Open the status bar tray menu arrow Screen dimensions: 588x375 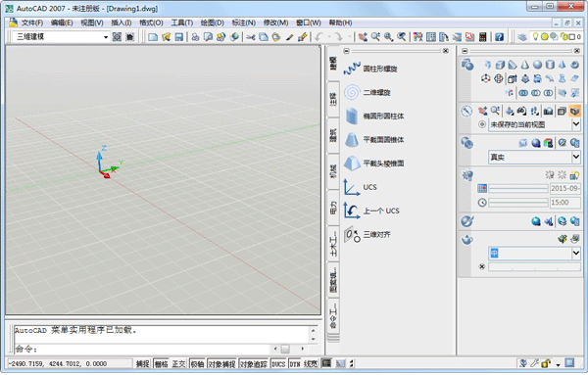point(558,364)
